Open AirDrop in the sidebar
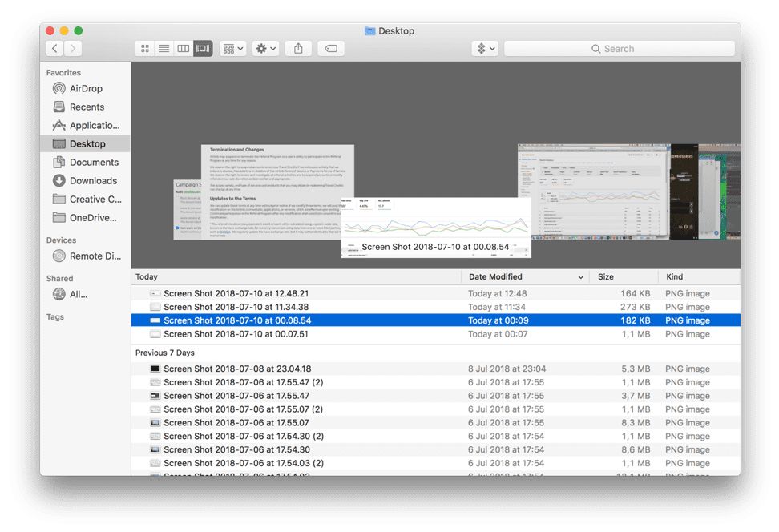The width and height of the screenshot is (779, 532). coord(86,89)
